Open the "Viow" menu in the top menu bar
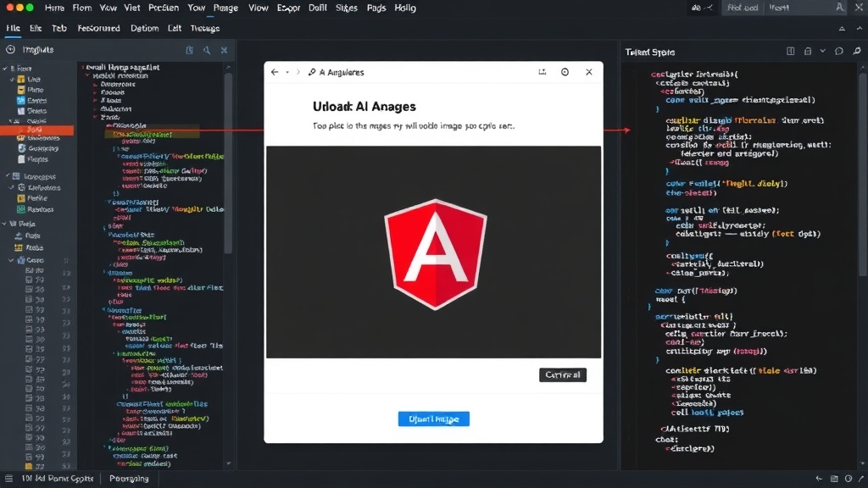The width and height of the screenshot is (868, 488). tap(258, 8)
